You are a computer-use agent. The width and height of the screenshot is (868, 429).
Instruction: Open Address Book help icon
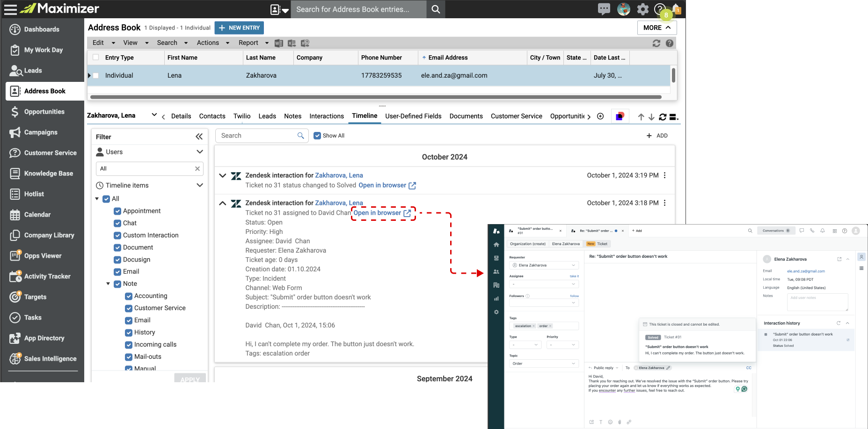[670, 43]
